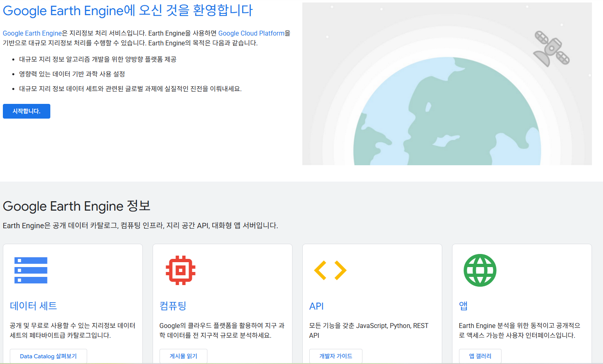Click the bullet about 양방향 플랫폼 제공
Image resolution: width=603 pixels, height=364 pixels.
click(98, 59)
